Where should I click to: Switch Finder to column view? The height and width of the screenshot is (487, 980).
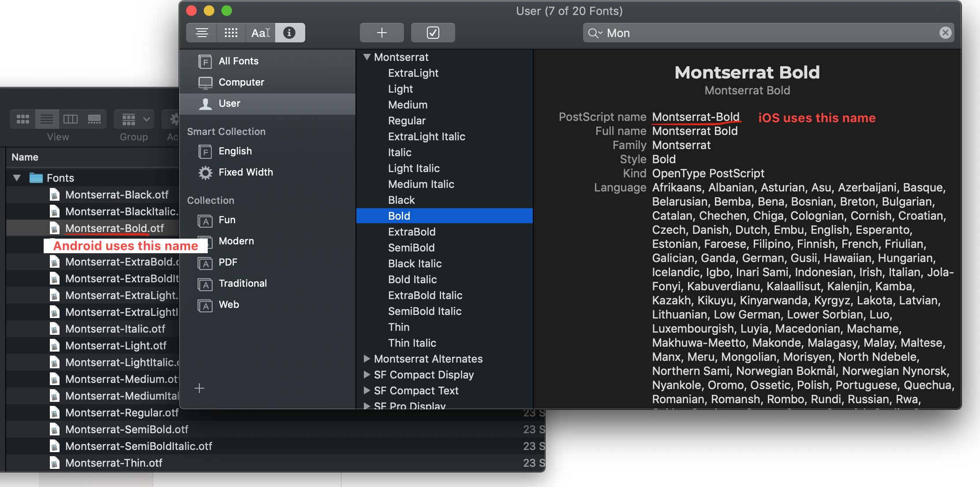(71, 119)
